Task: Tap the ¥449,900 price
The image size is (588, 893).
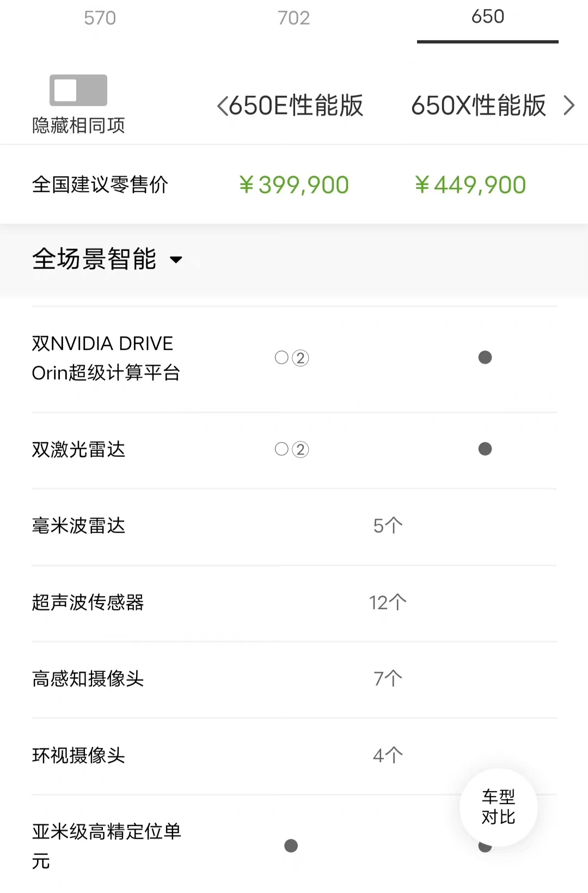Action: 470,185
